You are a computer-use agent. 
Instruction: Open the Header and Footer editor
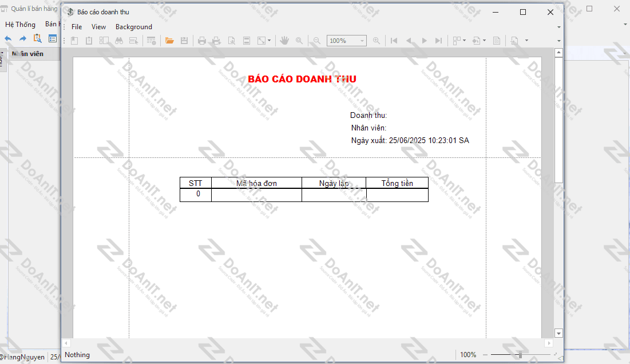coord(247,41)
